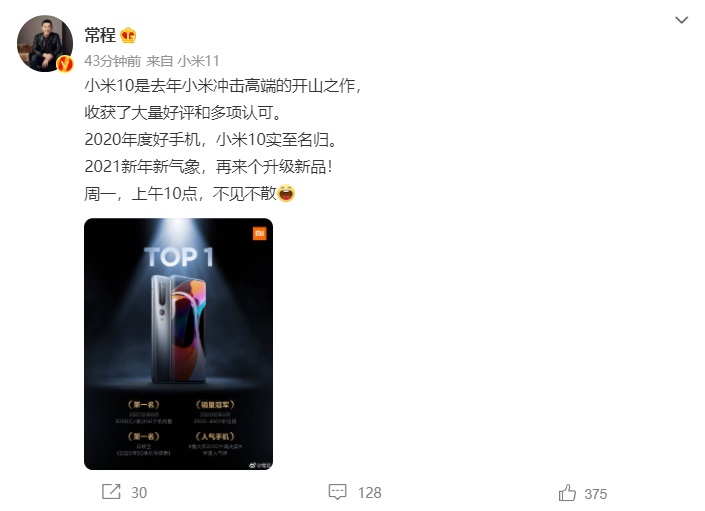Click post text line 小米10是去年小米冲击高端
The image size is (705, 511).
click(223, 85)
